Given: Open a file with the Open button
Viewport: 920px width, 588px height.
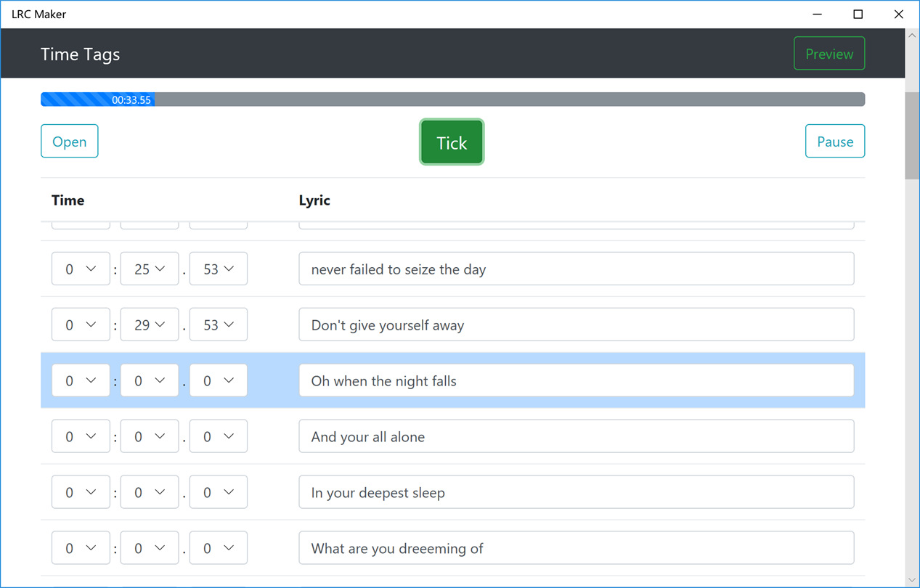Looking at the screenshot, I should pos(70,142).
